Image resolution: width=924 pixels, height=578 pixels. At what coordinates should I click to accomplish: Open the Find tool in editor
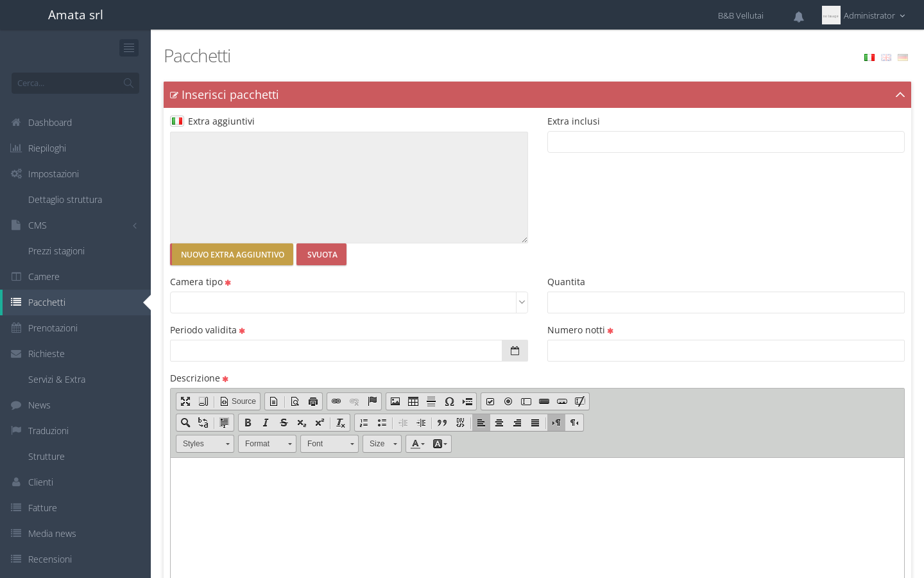pyautogui.click(x=185, y=423)
